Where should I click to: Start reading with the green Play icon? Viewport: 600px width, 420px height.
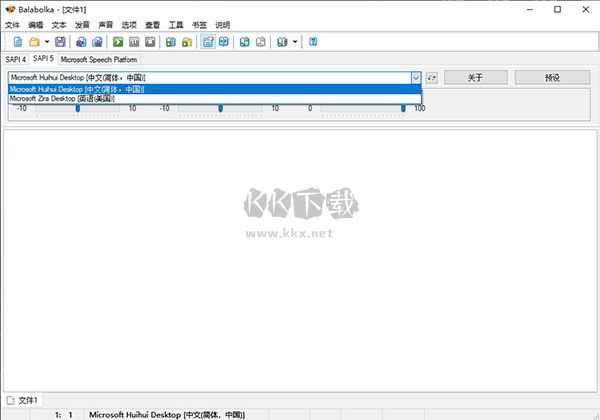[118, 42]
